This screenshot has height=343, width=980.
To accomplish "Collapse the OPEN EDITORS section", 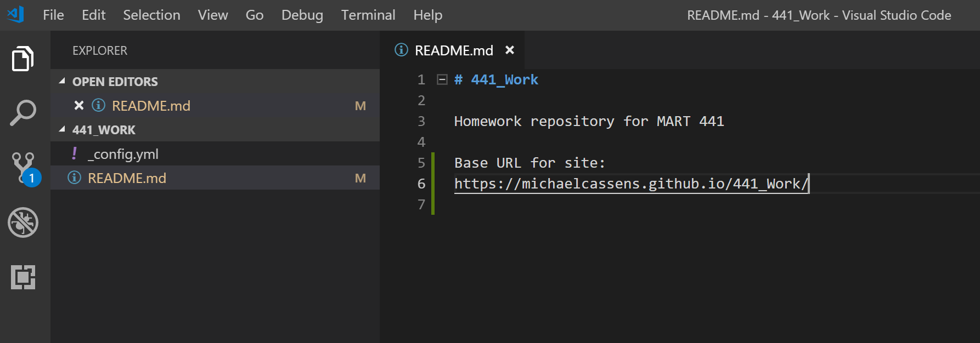I will point(62,81).
